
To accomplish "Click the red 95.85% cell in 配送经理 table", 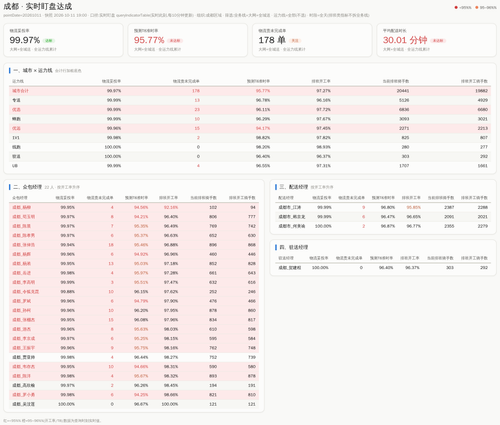I will click(413, 207).
